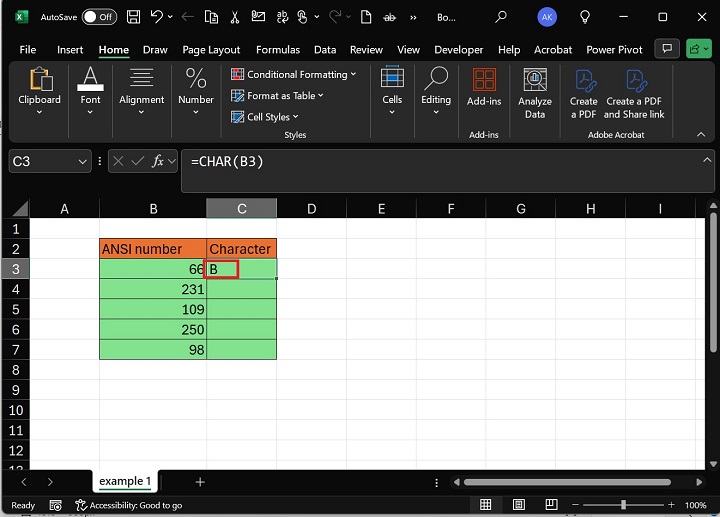The image size is (720, 517).
Task: Select cell B4 containing 231
Action: point(153,289)
